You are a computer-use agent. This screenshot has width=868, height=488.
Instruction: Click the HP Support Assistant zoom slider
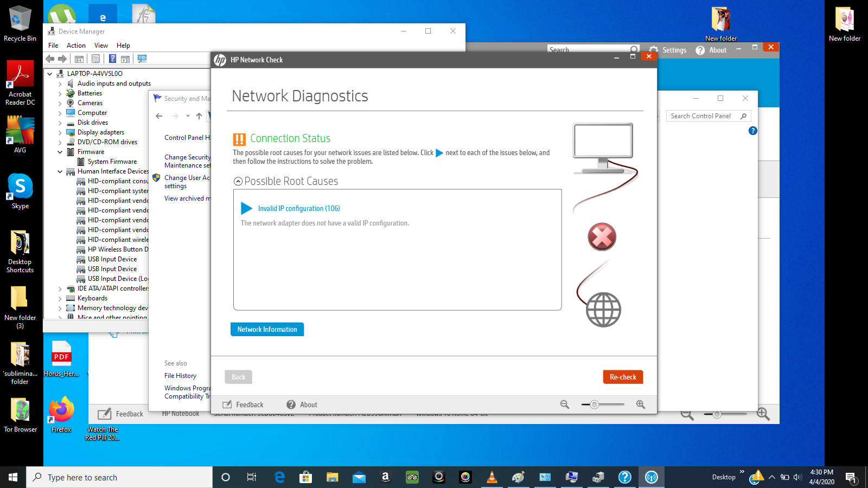pos(725,414)
